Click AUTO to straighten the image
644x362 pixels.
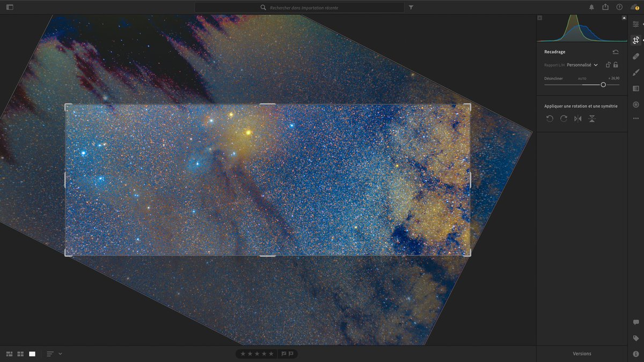coord(582,78)
